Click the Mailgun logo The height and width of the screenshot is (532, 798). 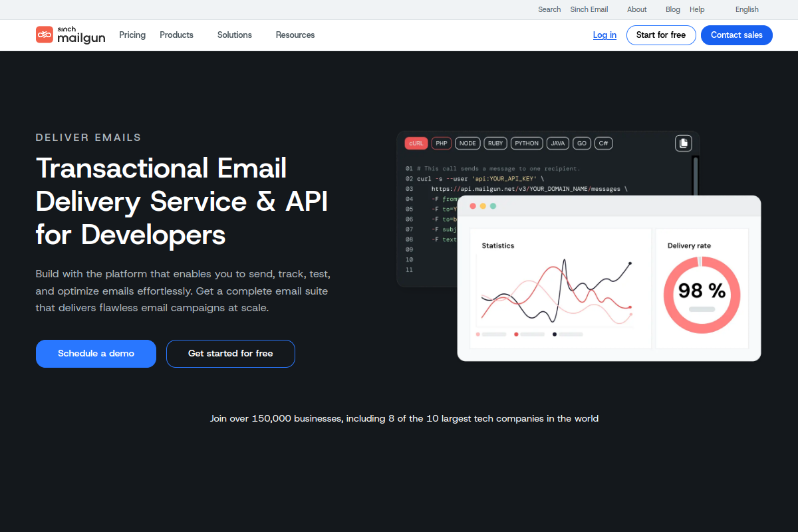(70, 35)
